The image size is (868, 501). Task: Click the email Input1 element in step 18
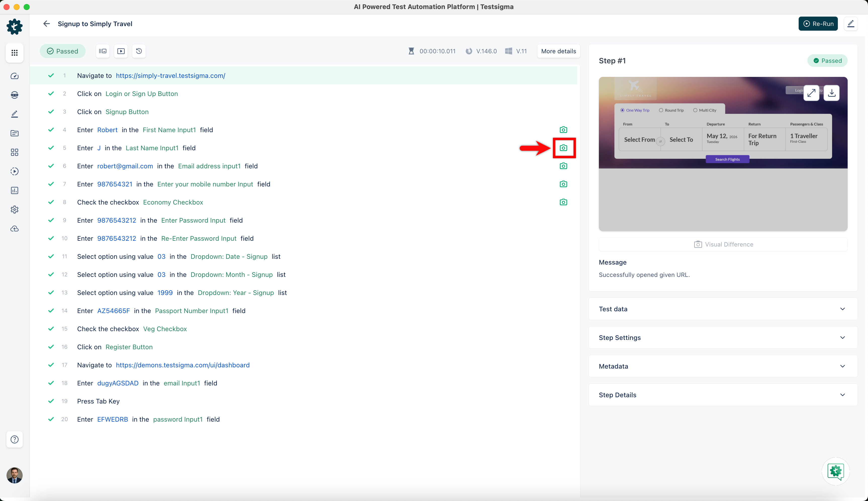click(x=182, y=383)
